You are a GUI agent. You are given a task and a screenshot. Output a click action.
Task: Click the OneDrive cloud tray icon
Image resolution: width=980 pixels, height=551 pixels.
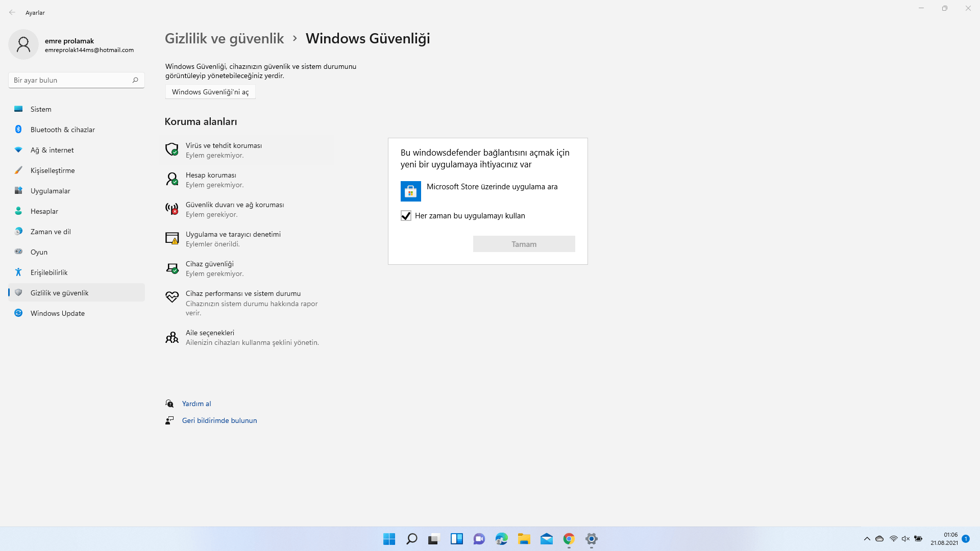pyautogui.click(x=879, y=539)
